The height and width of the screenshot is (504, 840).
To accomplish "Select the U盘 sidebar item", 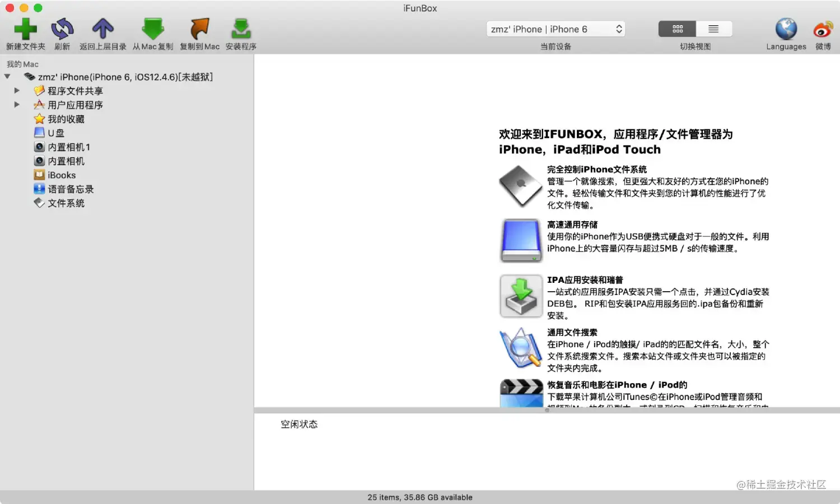I will click(x=56, y=133).
